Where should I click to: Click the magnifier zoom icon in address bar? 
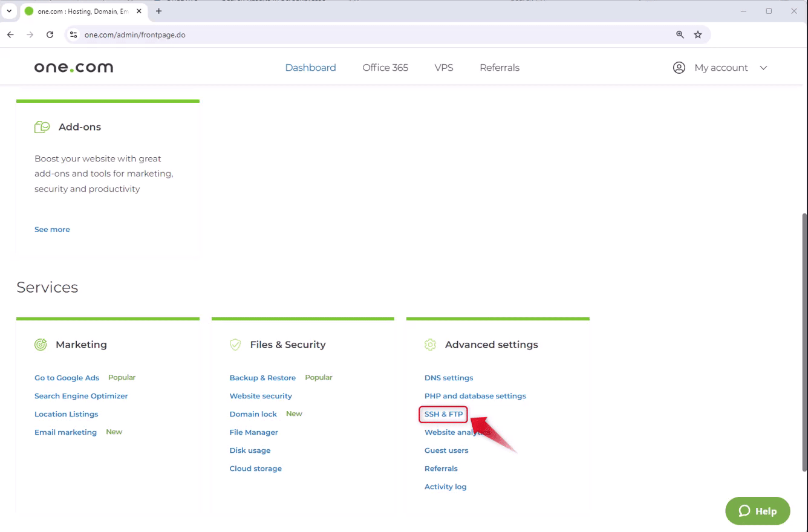[x=680, y=34]
